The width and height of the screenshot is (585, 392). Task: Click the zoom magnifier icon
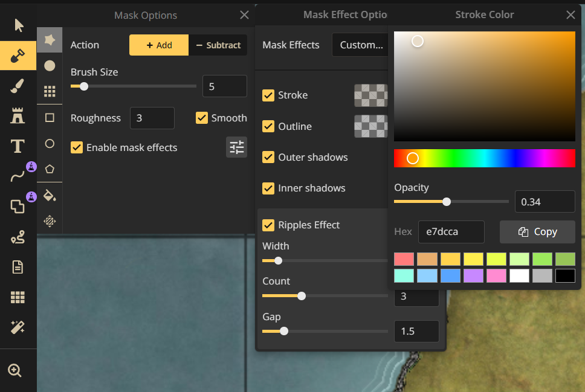(15, 370)
